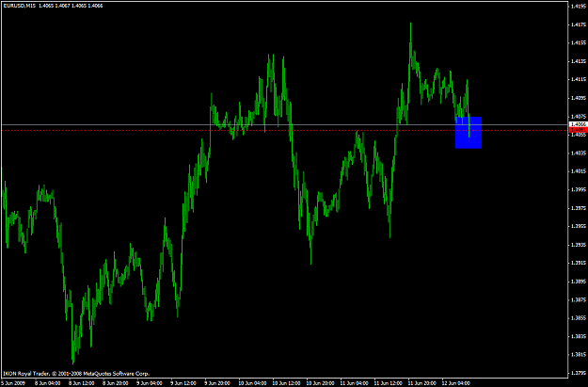
Task: Click the 11 Jun 04:00 time axis label
Action: [354, 383]
